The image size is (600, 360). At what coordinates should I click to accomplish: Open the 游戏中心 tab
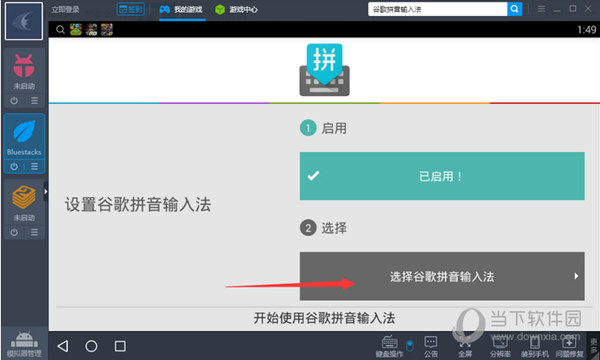236,9
